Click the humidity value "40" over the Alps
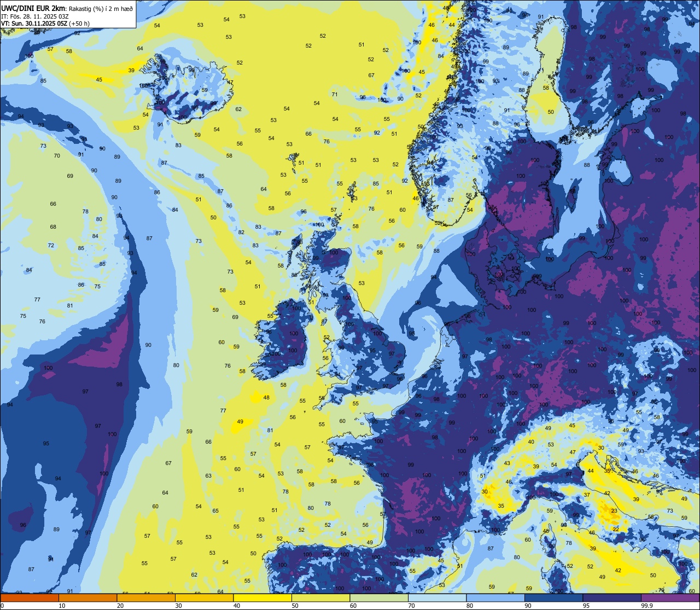 [x=531, y=442]
